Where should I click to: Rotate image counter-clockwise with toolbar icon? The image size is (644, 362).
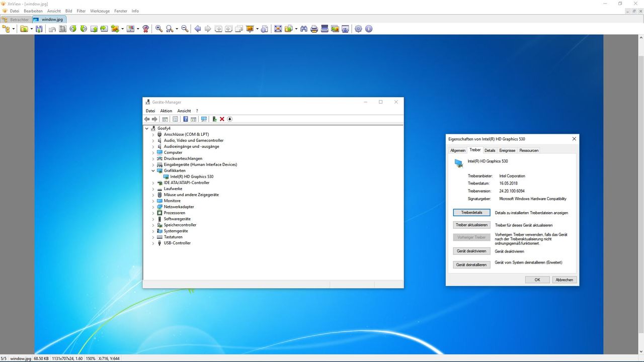73,29
